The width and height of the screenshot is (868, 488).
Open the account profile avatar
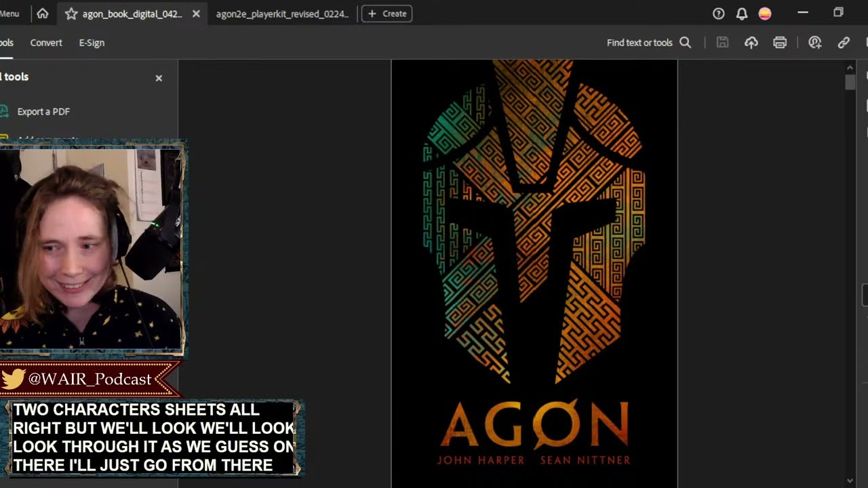coord(765,14)
